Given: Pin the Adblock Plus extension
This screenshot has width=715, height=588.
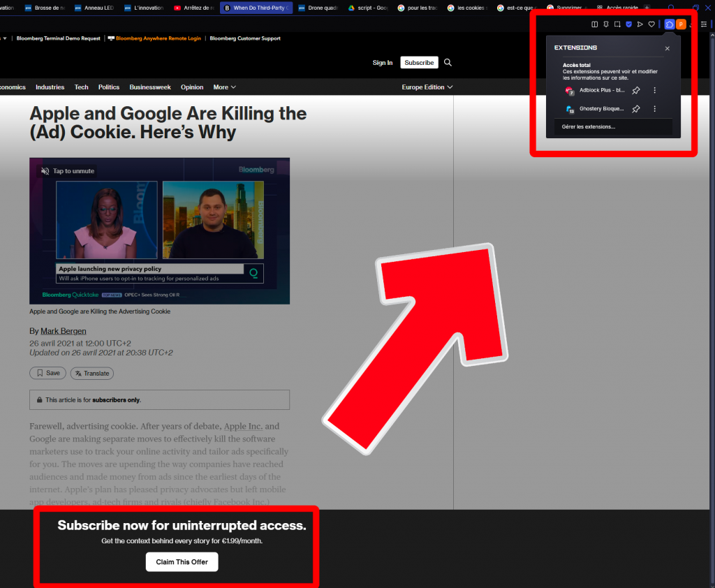Looking at the screenshot, I should coord(636,90).
